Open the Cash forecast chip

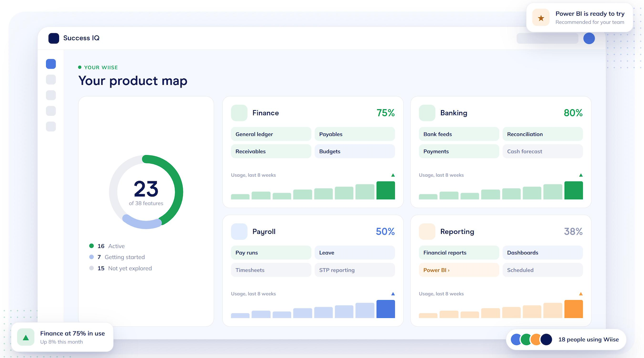[543, 151]
